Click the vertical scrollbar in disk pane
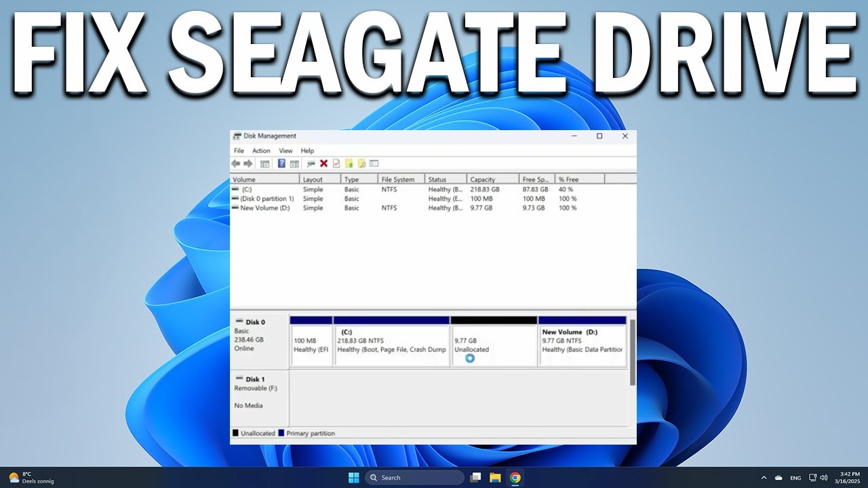The height and width of the screenshot is (488, 868). [x=633, y=352]
